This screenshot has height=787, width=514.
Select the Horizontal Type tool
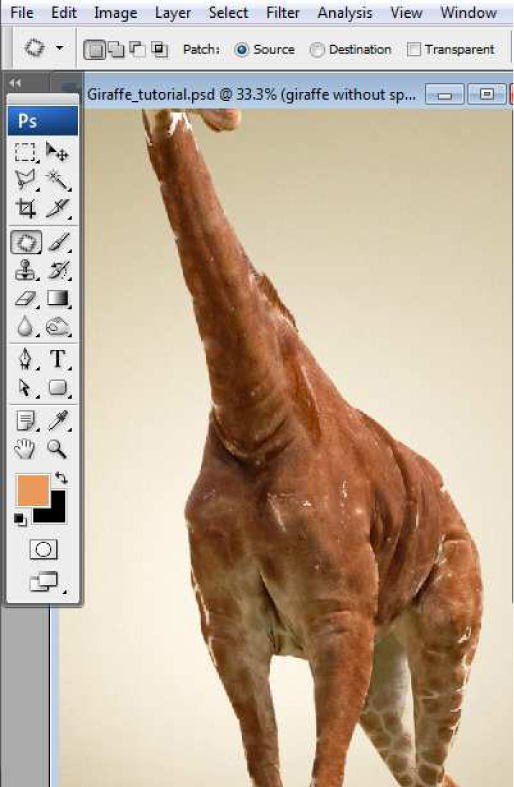pyautogui.click(x=58, y=359)
